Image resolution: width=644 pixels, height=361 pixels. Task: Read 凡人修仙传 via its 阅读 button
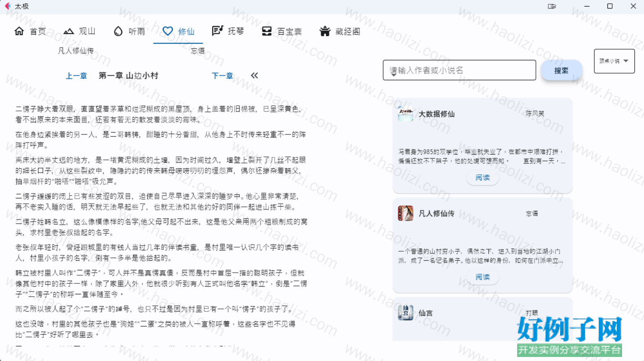pos(482,277)
